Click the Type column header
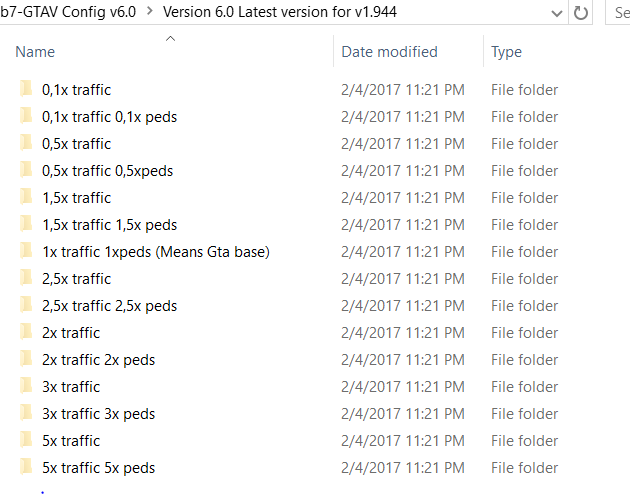Image resolution: width=630 pixels, height=504 pixels. (507, 52)
